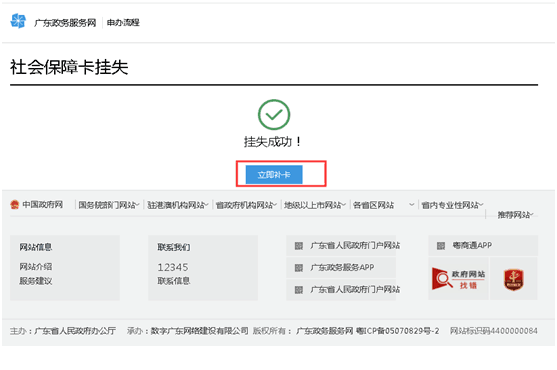Expand the 省政府机构网站 dropdown
The image size is (557, 370).
[246, 205]
